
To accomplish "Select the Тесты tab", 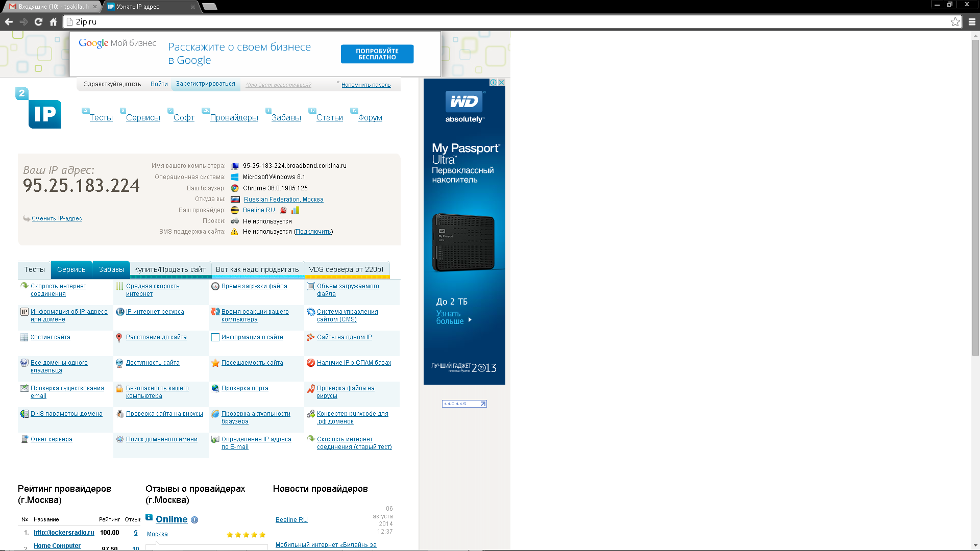I will click(34, 269).
